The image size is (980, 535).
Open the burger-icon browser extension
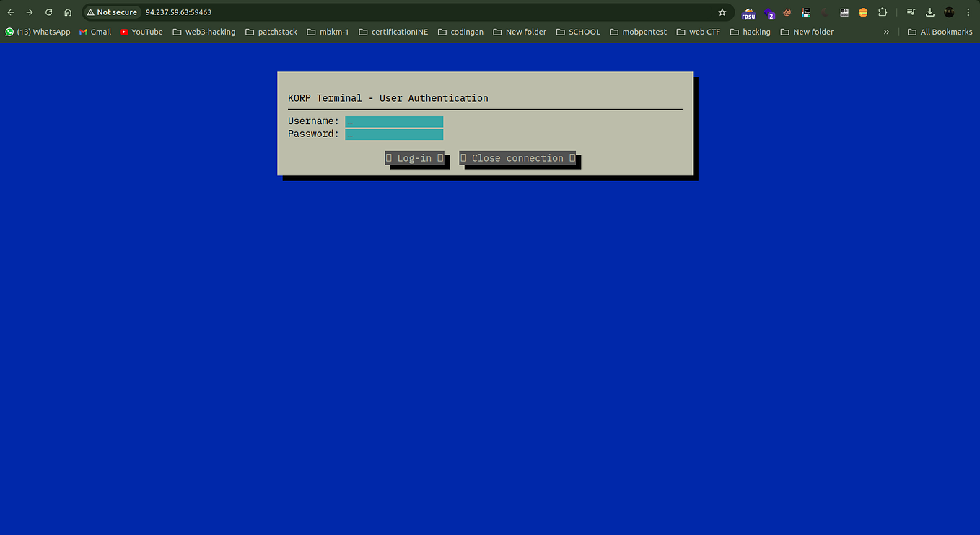[x=863, y=12]
